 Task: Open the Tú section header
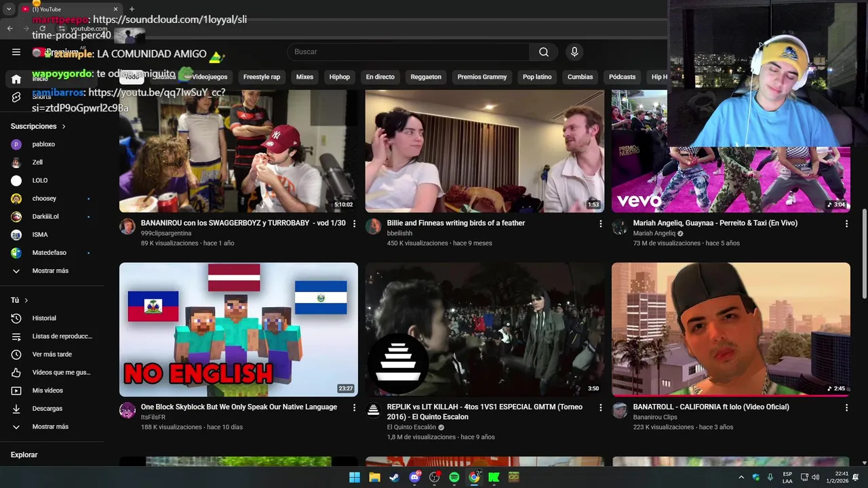20,300
